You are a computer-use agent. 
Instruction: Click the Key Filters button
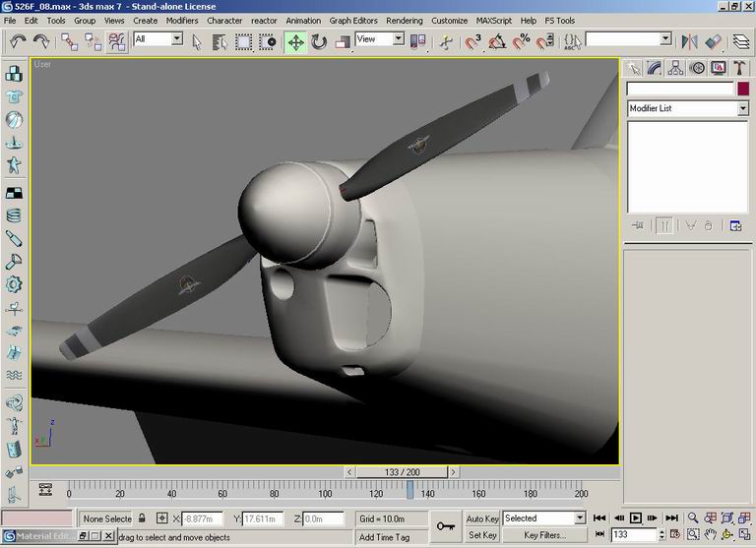click(x=544, y=536)
